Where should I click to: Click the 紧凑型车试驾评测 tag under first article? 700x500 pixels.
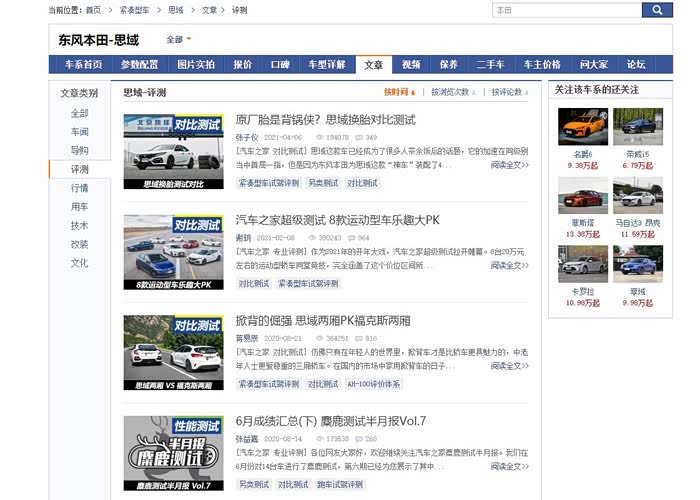point(268,183)
